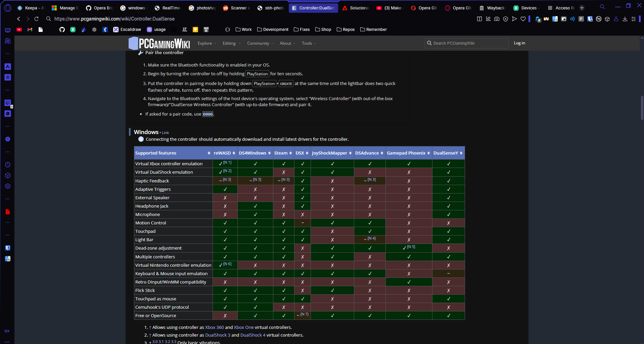Screen dimensions: 644x344
Task: Expand the Editing menu
Action: pyautogui.click(x=231, y=43)
